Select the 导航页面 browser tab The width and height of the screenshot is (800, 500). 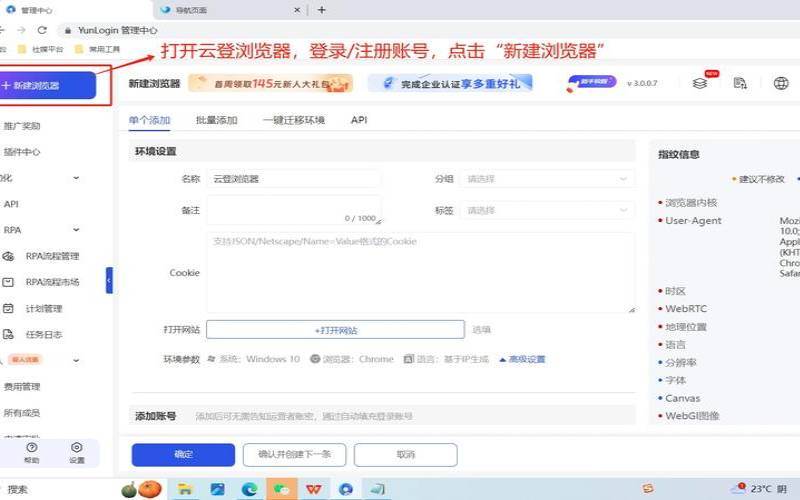230,10
